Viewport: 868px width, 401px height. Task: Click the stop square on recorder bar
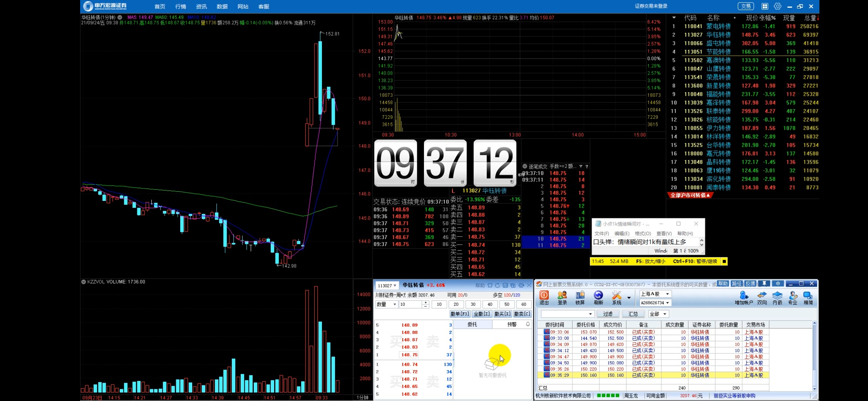pyautogui.click(x=724, y=261)
